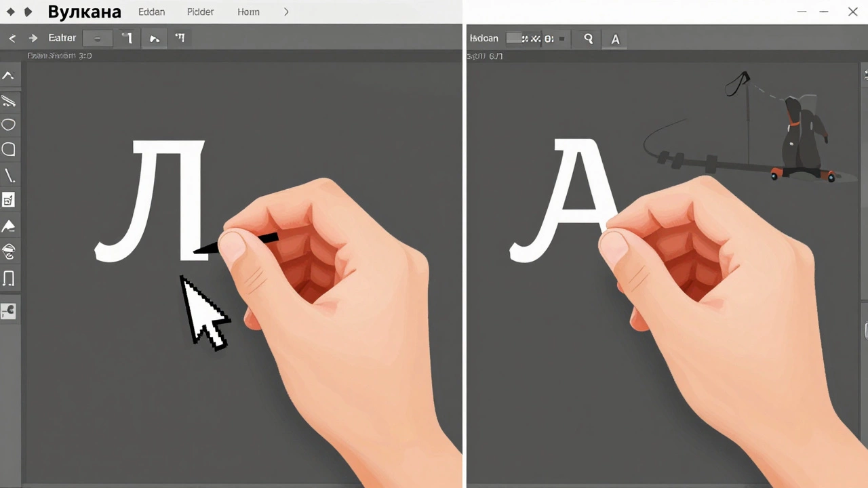Pick the diagonal line tool
This screenshot has width=868, height=488.
click(9, 176)
